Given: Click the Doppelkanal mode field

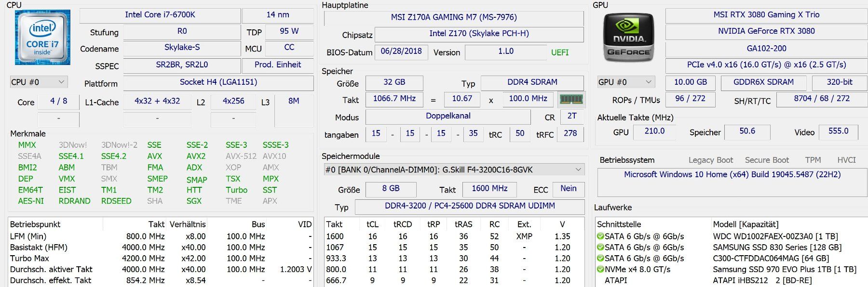Looking at the screenshot, I should pos(448,117).
